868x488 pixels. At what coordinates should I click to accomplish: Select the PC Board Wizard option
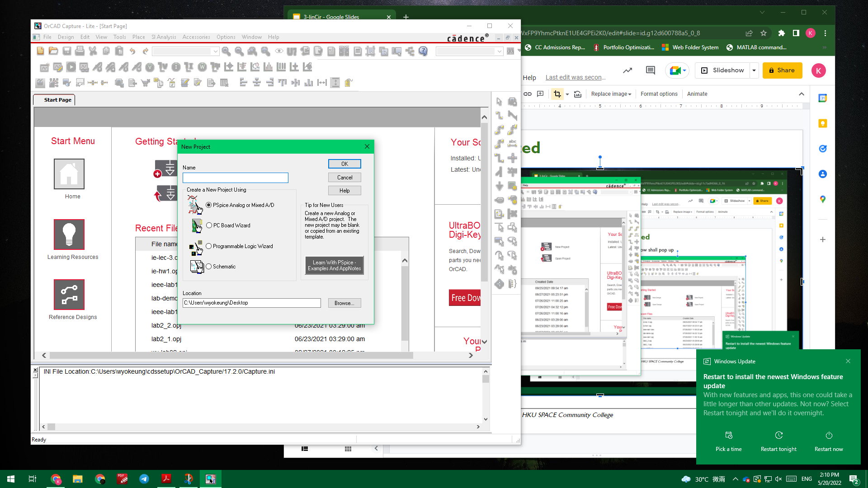click(228, 225)
